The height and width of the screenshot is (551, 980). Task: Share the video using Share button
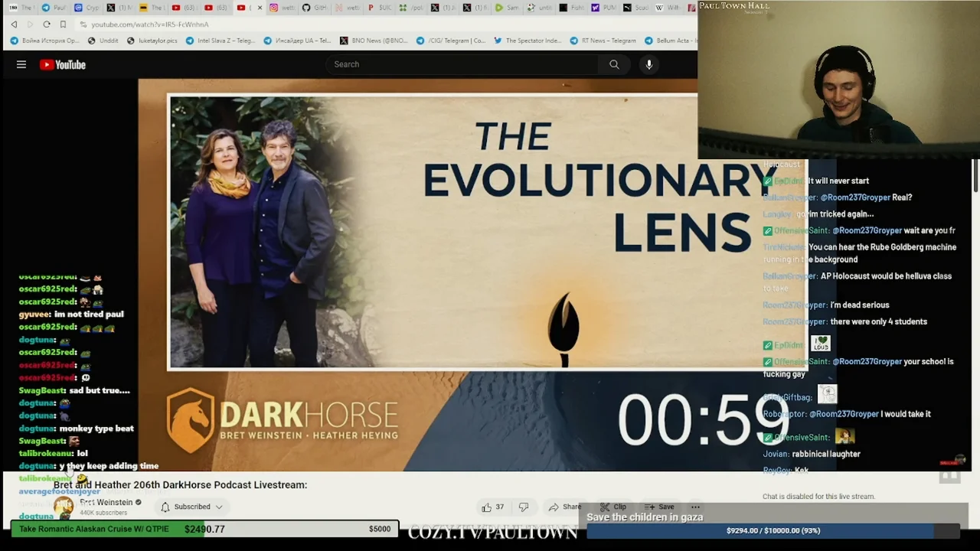coord(565,507)
